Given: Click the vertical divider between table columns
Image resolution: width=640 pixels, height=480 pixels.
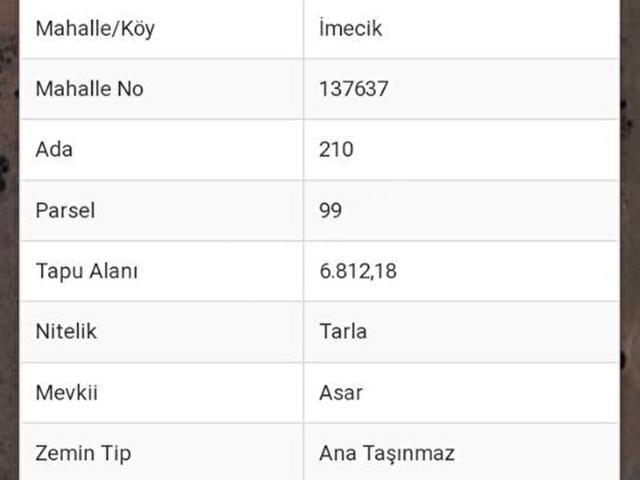Looking at the screenshot, I should coord(303,240).
